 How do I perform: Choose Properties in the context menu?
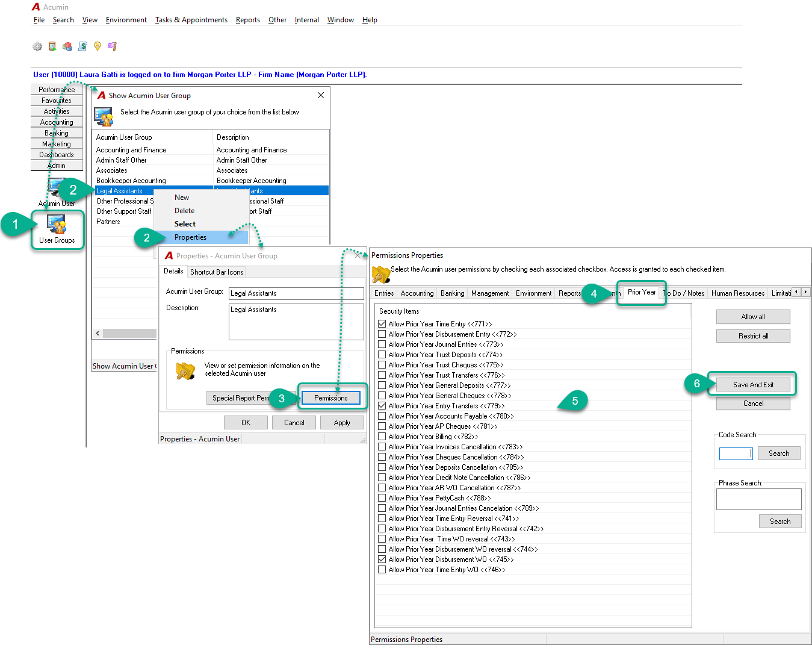[x=190, y=237]
